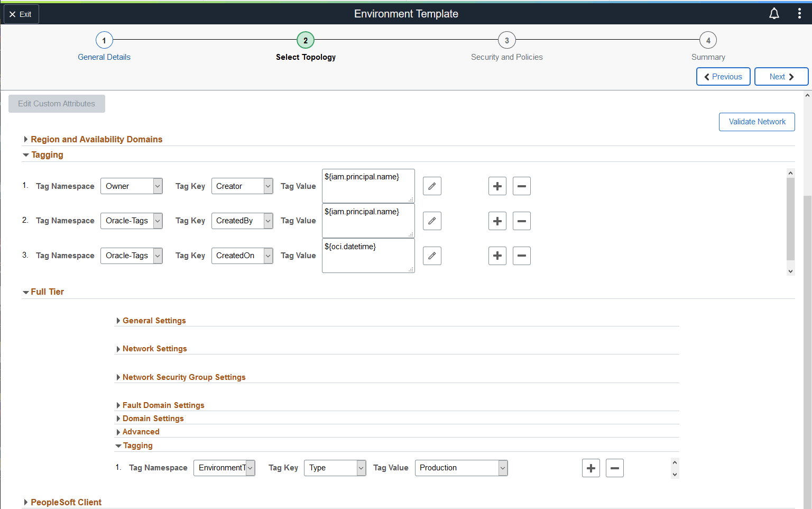Expand Domain Settings
Viewport: 812px width, 509px height.
(x=150, y=419)
